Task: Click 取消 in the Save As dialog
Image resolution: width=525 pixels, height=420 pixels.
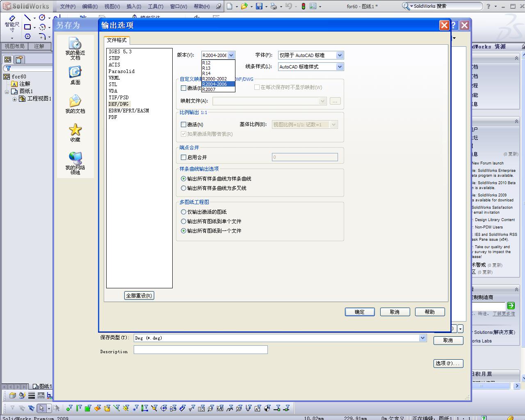Action: click(x=448, y=340)
